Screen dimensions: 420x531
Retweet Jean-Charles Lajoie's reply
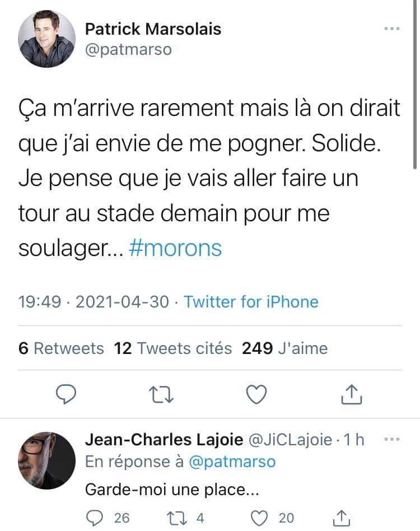point(176,518)
